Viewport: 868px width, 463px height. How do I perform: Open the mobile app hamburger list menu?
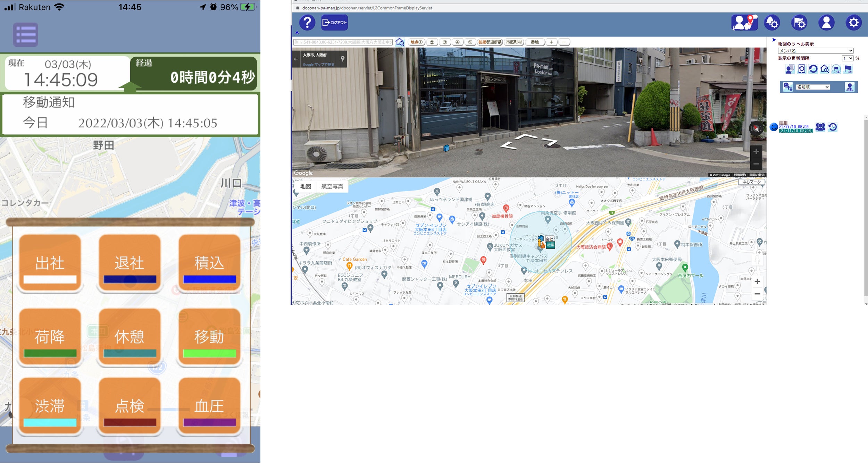(x=26, y=35)
